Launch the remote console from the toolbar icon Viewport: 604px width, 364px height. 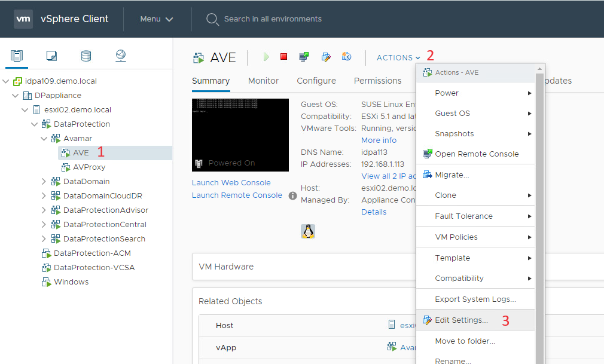pyautogui.click(x=304, y=56)
